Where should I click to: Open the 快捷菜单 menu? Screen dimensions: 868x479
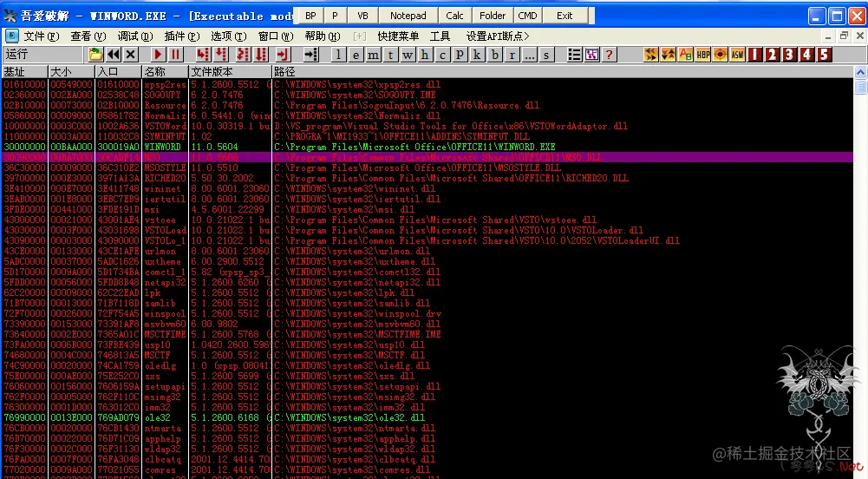398,36
